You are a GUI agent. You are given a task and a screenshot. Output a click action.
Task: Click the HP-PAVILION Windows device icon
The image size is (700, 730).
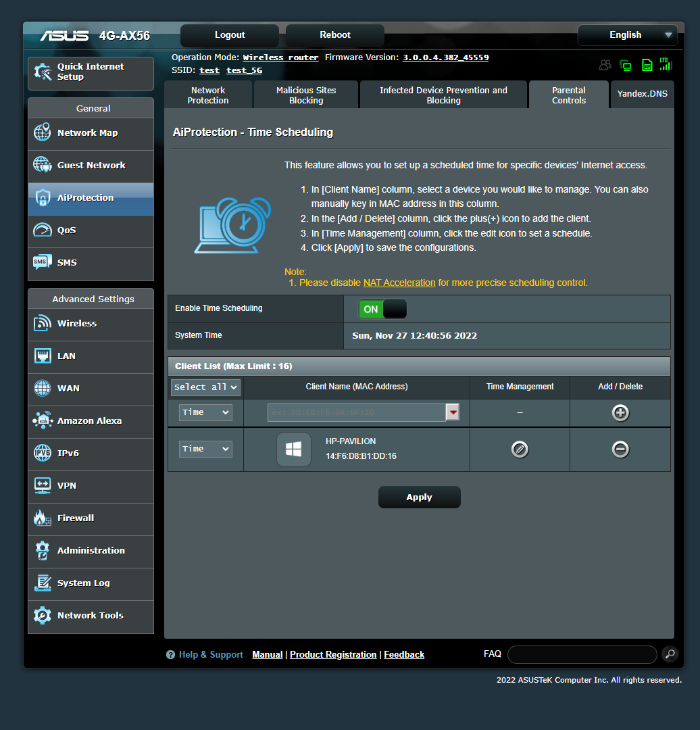(x=294, y=449)
